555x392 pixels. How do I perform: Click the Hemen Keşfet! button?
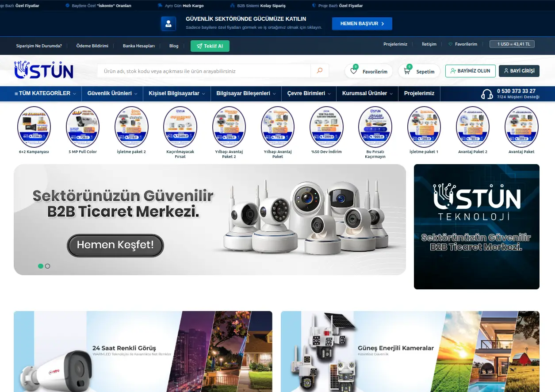click(115, 245)
